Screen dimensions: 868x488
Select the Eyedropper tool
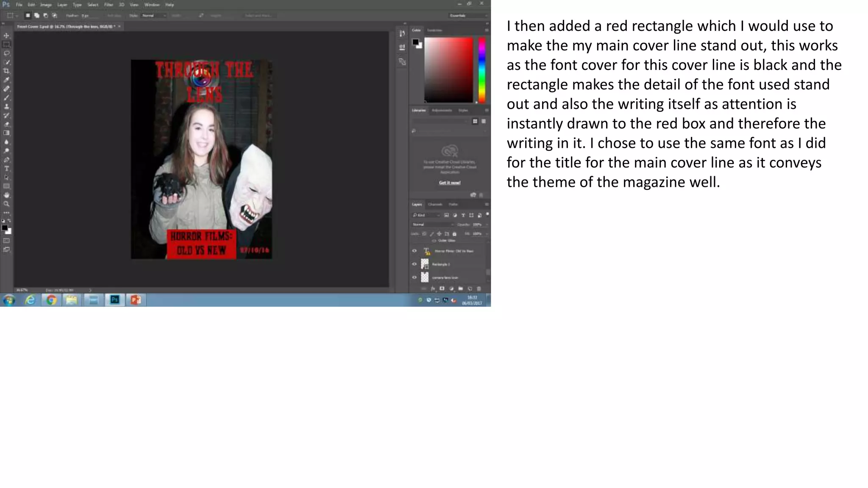click(6, 80)
